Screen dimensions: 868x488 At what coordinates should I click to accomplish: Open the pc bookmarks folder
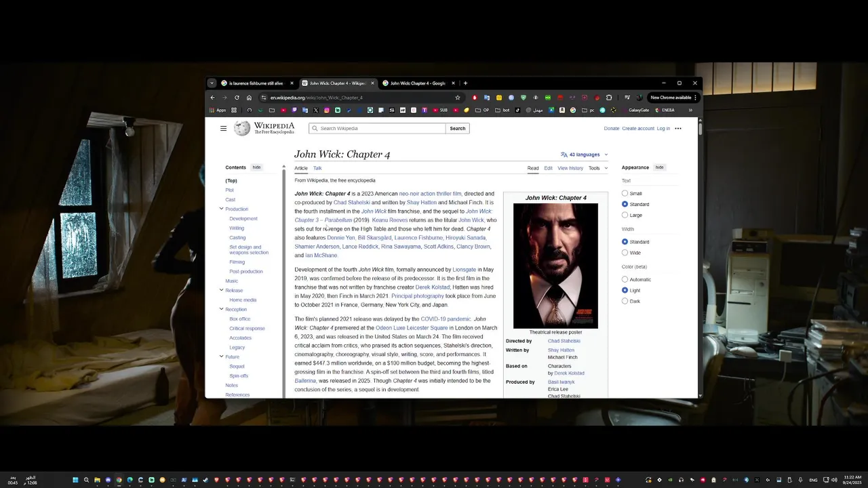[587, 110]
